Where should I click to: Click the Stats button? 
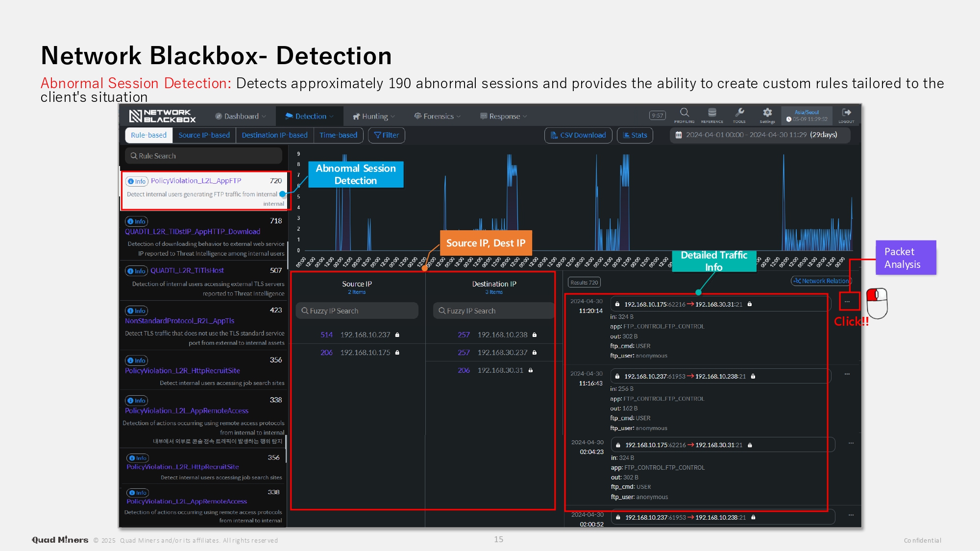(635, 135)
